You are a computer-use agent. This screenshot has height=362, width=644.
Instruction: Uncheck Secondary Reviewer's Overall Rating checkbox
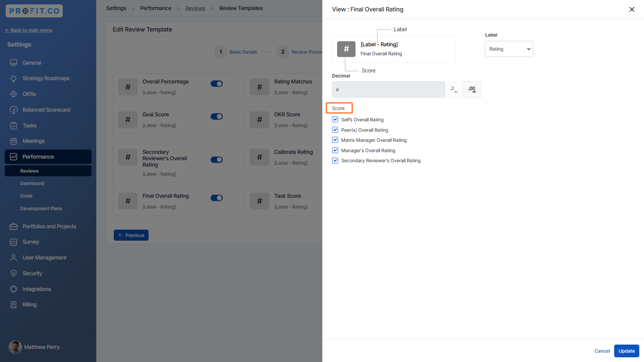point(335,161)
